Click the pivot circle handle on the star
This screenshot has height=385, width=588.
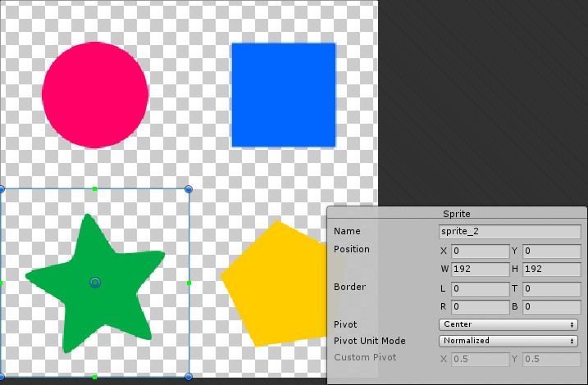(95, 283)
